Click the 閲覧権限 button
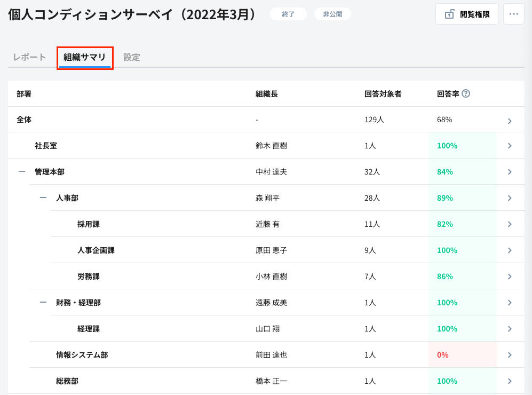This screenshot has width=532, height=395. pyautogui.click(x=467, y=14)
